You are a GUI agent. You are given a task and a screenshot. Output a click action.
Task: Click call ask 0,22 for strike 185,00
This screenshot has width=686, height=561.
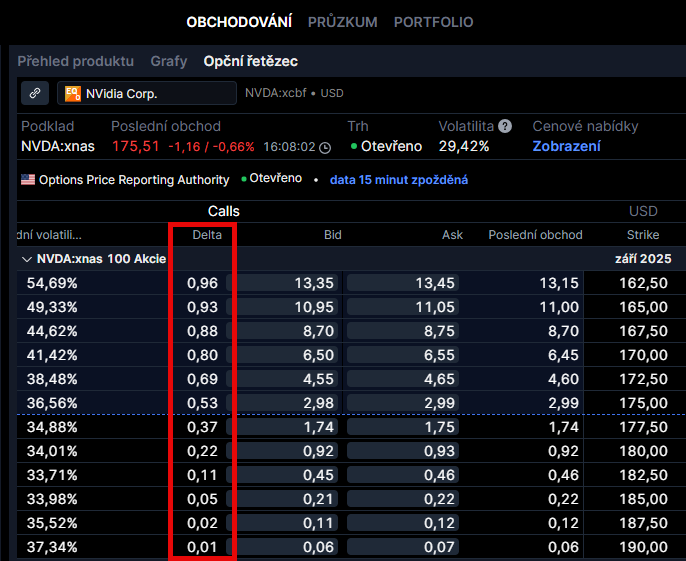(402, 499)
